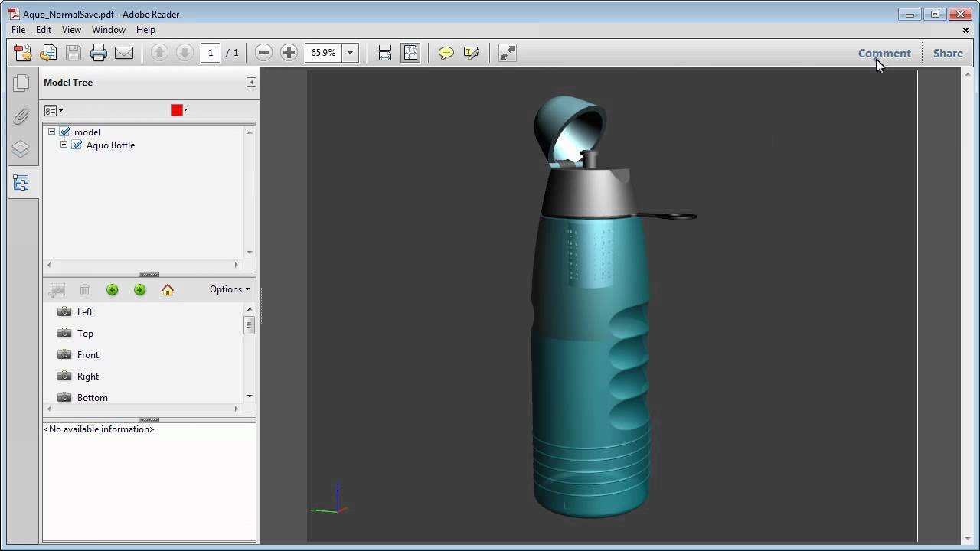Select the Front camera view
This screenshot has height=551, width=980.
coord(87,355)
